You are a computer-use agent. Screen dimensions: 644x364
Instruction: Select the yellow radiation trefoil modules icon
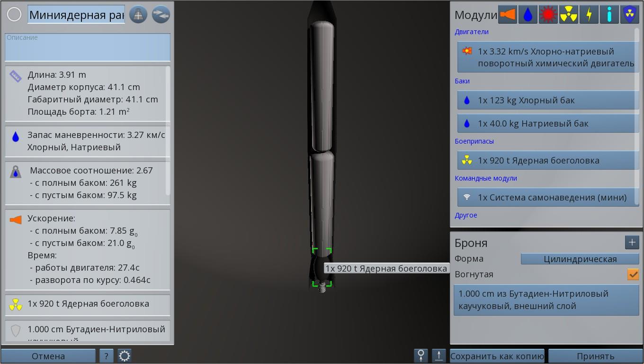coord(568,15)
